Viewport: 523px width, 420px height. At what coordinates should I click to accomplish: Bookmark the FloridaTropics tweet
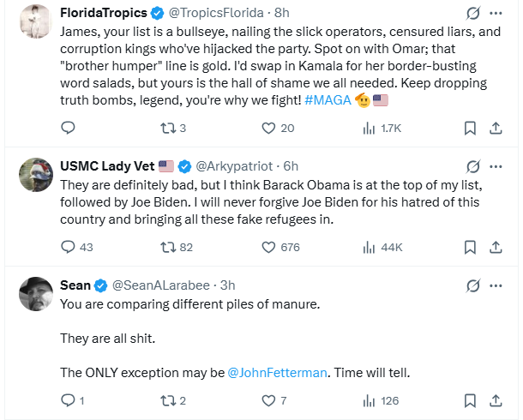[470, 128]
